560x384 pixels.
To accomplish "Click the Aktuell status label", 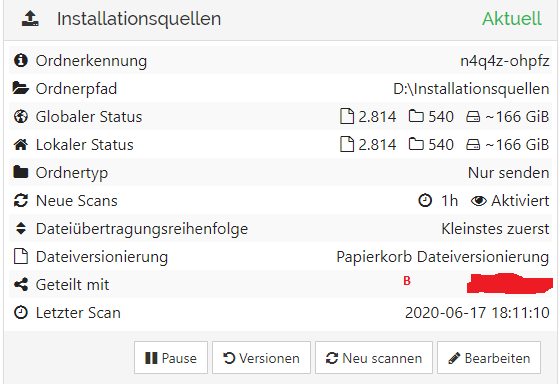I will click(512, 19).
